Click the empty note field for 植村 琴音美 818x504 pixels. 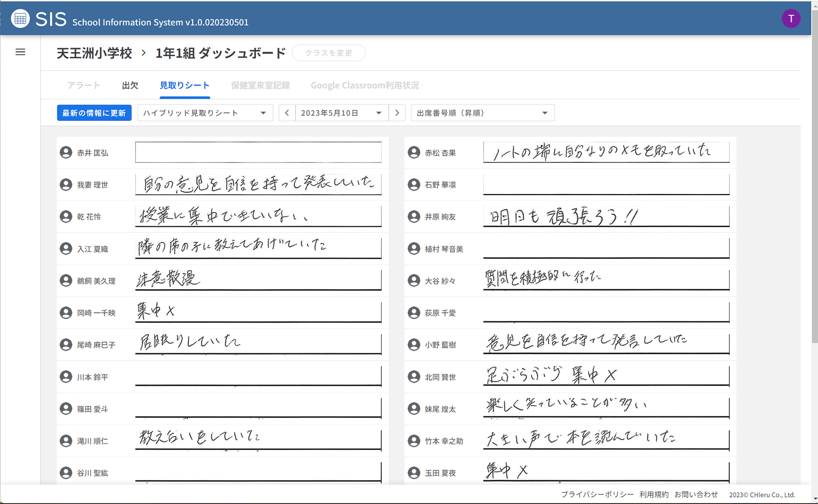pos(606,248)
